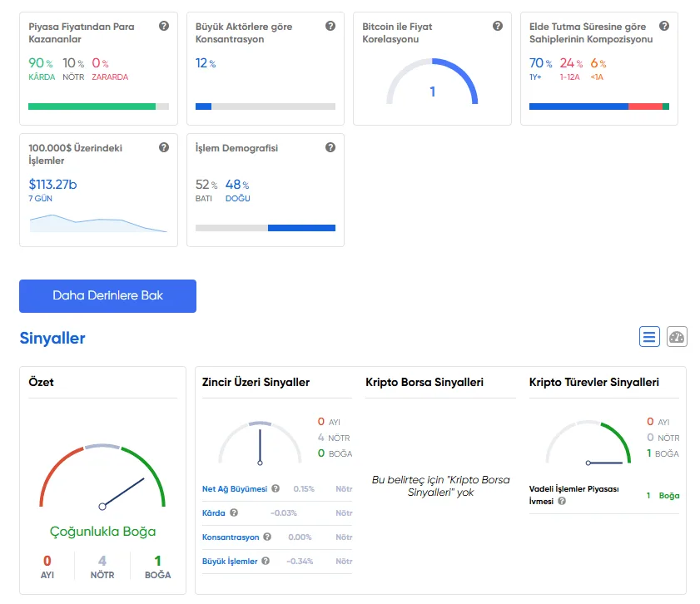
Task: Open the Konsantrasyon signal link
Action: coord(231,537)
